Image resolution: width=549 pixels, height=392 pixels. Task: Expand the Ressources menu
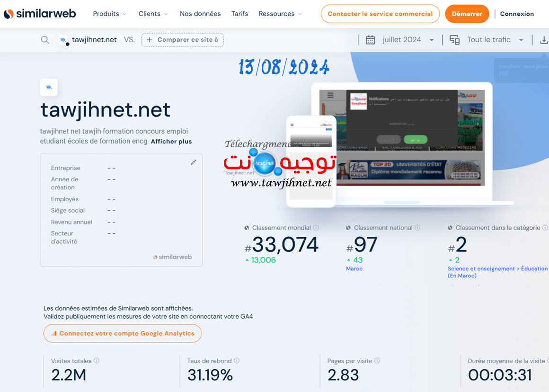[x=280, y=14]
